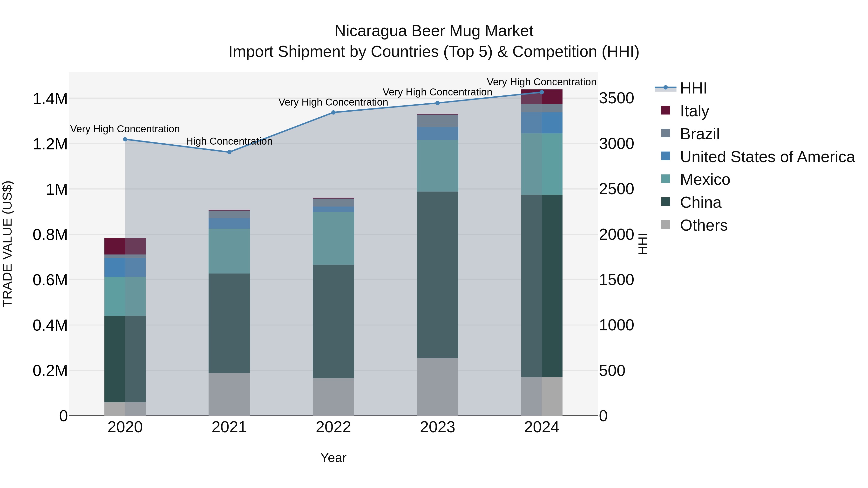Click the 1.4M left axis tick label
The width and height of the screenshot is (868, 488).
coord(50,99)
